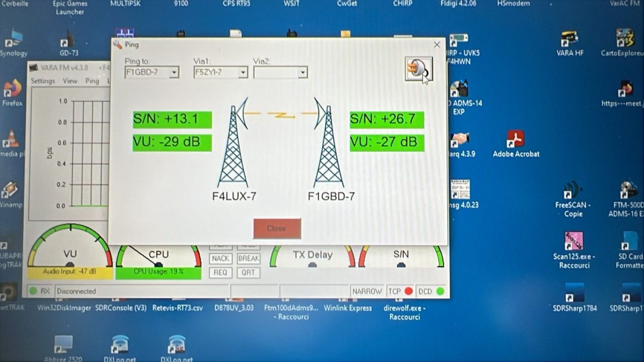The width and height of the screenshot is (644, 362).
Task: Open Ping menu in VARA FM window
Action: 92,81
